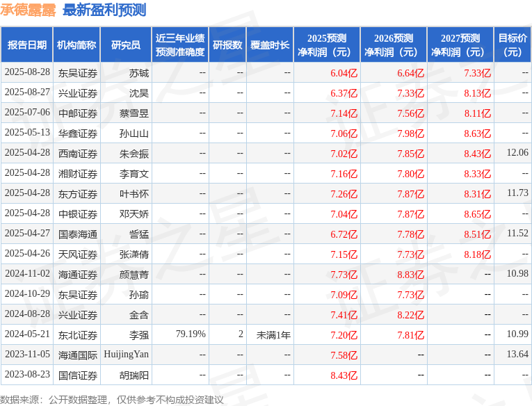Click researcher name 邓天娇
Screen dimensions: 532x406
[134, 214]
